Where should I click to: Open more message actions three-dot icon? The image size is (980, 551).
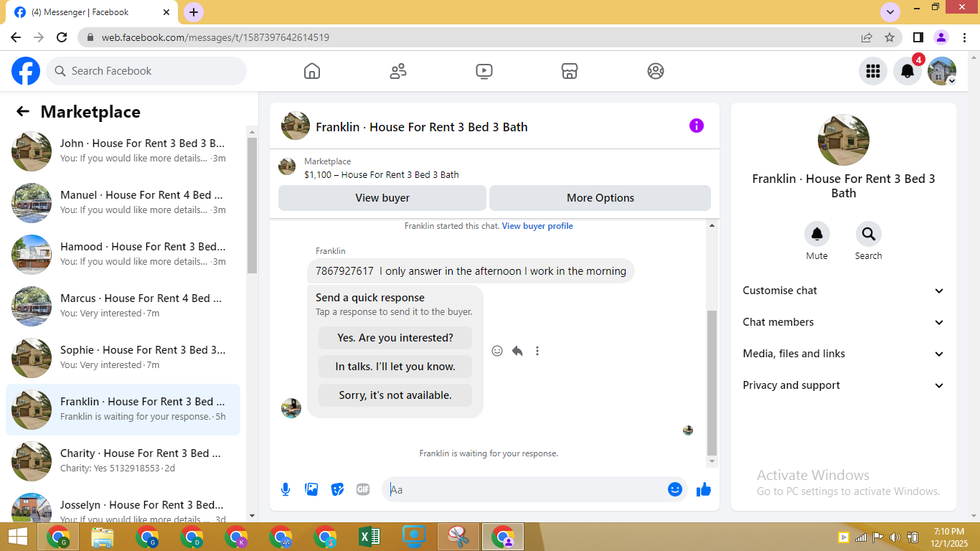(x=537, y=351)
